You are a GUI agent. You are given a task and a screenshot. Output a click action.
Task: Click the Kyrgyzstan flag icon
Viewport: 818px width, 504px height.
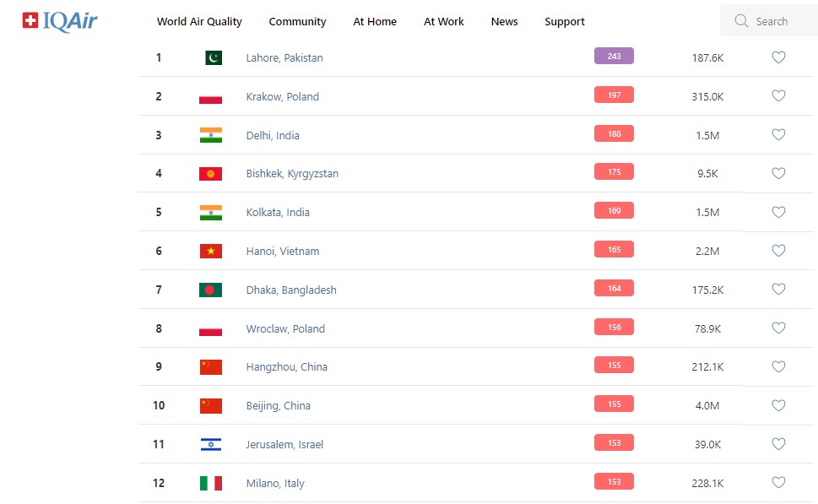(x=211, y=174)
